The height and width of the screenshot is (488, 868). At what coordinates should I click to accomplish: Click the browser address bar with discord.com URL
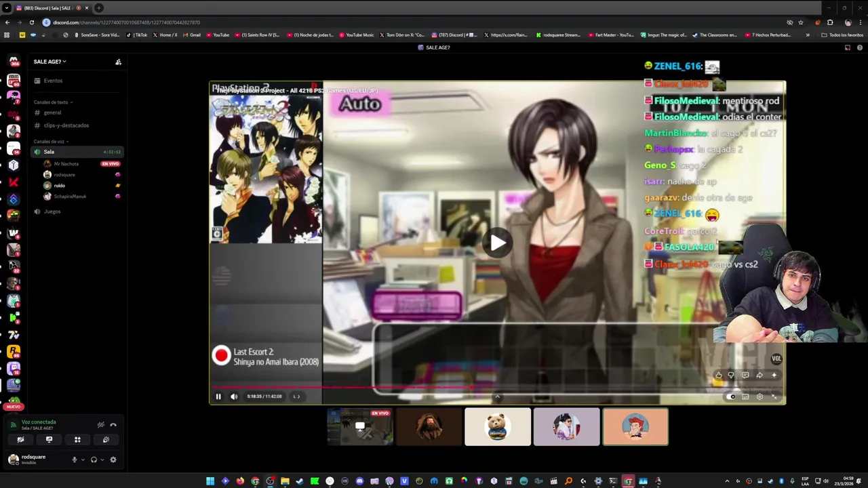pyautogui.click(x=407, y=22)
